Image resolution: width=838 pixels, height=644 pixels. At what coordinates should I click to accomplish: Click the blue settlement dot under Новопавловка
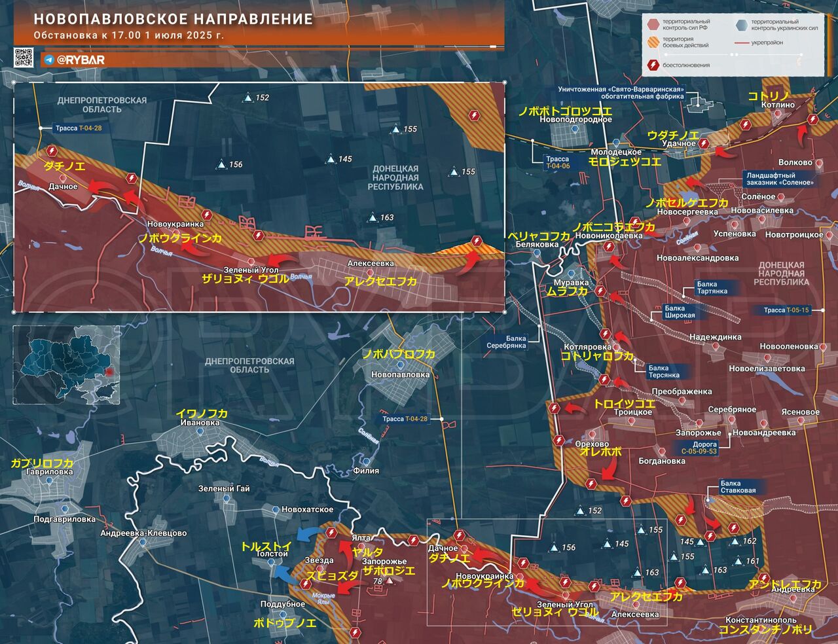pyautogui.click(x=399, y=365)
